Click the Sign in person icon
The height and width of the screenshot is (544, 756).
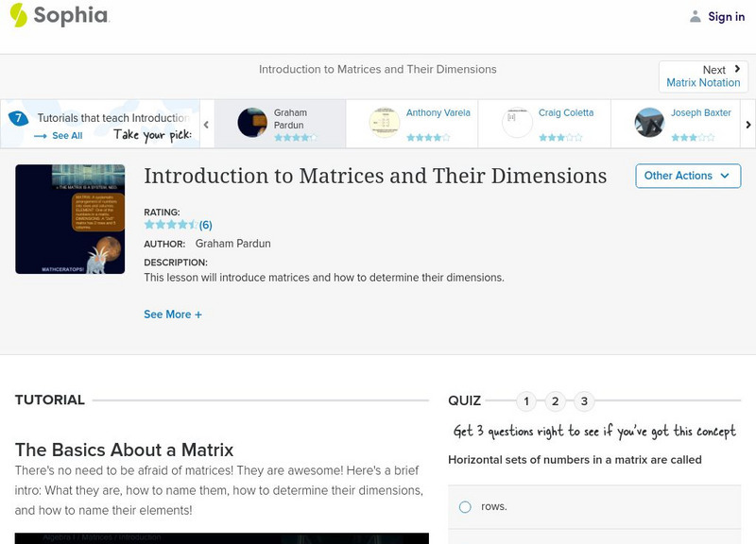coord(694,16)
